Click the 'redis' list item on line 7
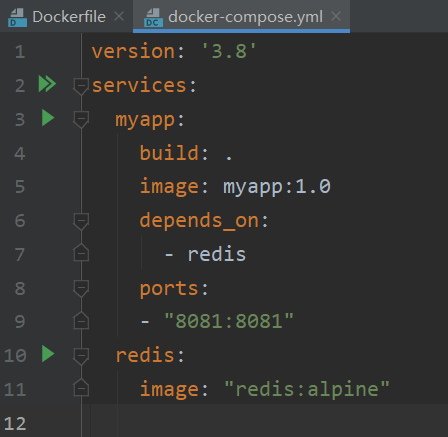Viewport: 448px width, 437px height. point(217,254)
